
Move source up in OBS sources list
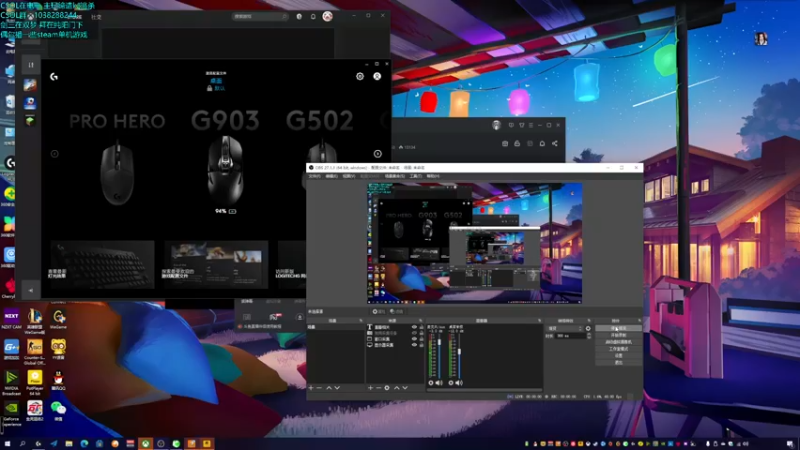[397, 388]
